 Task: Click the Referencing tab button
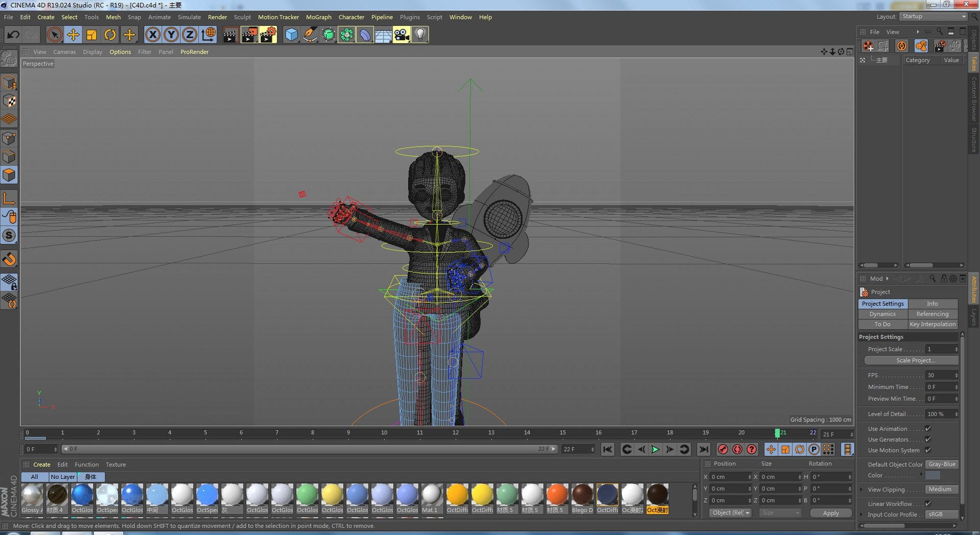click(x=933, y=314)
